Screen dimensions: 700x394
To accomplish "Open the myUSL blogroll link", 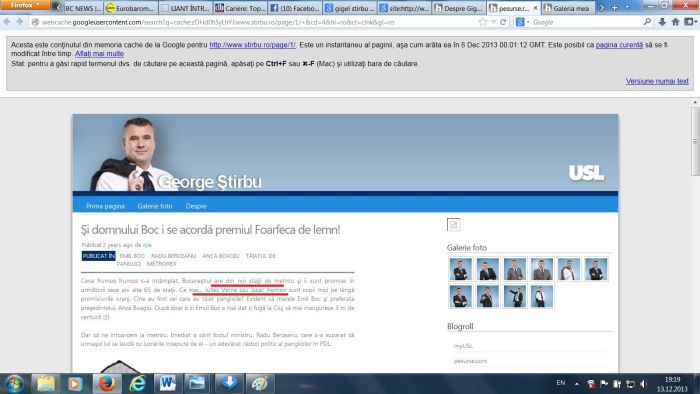I will point(463,346).
